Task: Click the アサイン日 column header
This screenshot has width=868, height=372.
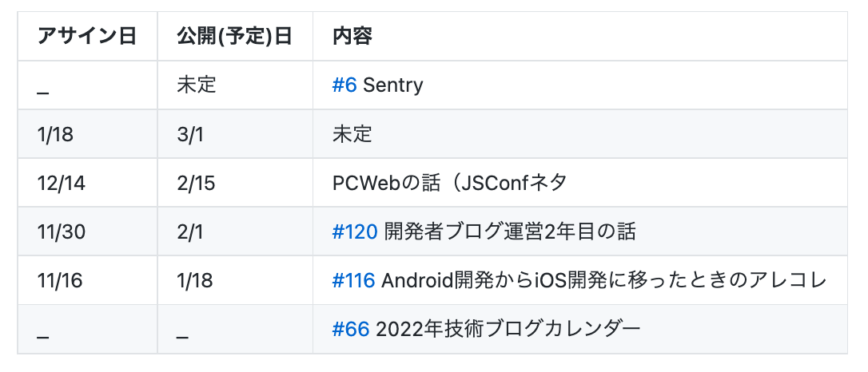Action: coord(87,37)
